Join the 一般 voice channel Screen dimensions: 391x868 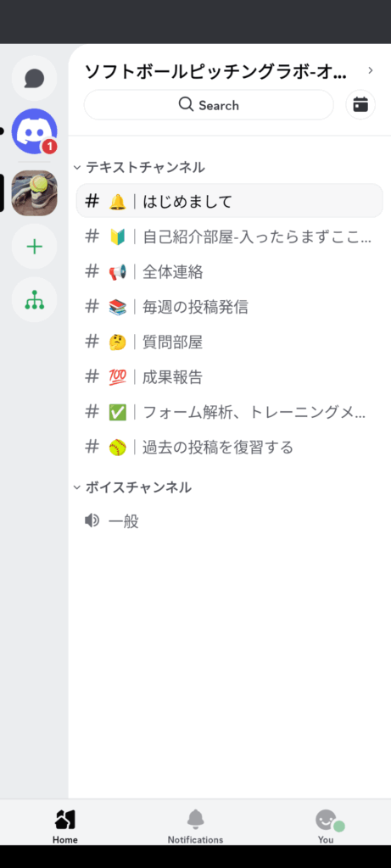pyautogui.click(x=229, y=521)
